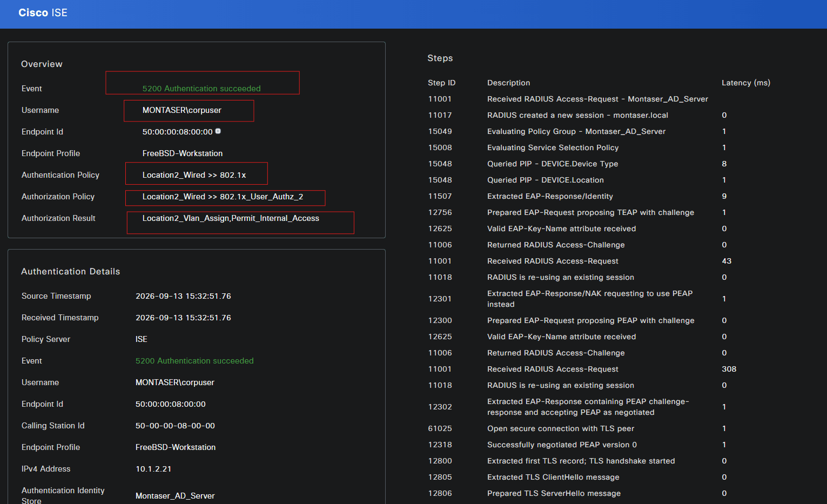
Task: Select the Overview username MONTASER\corpuser
Action: coord(182,110)
